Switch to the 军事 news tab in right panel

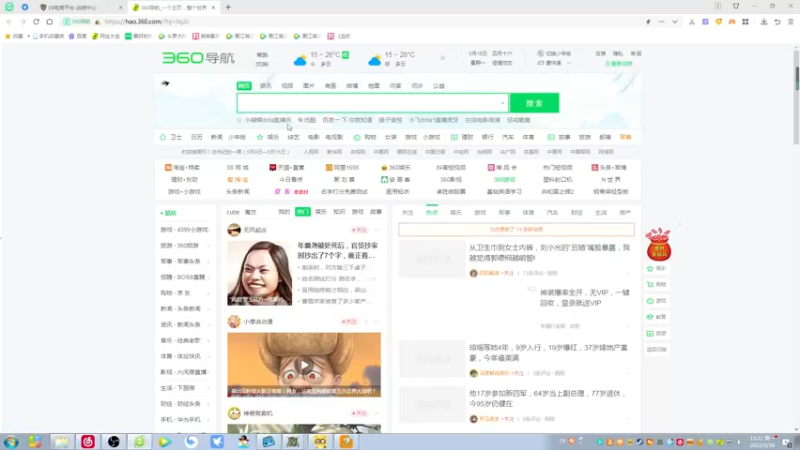pos(504,213)
